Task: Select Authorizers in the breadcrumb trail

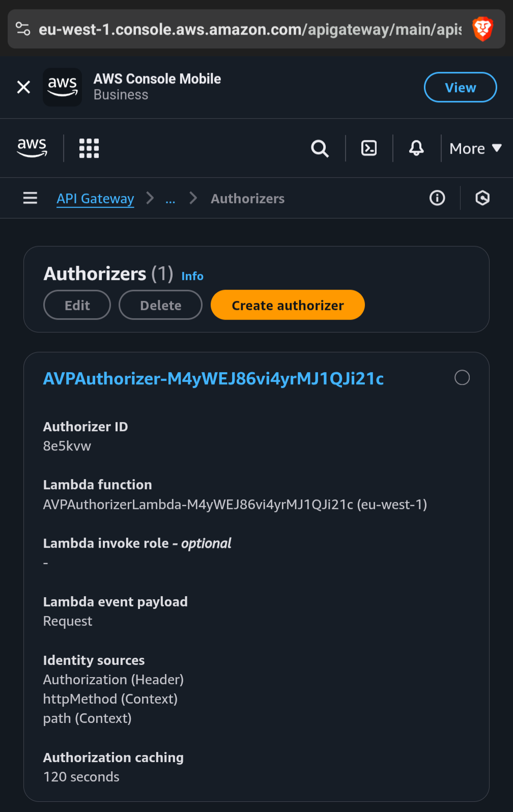Action: pos(247,199)
